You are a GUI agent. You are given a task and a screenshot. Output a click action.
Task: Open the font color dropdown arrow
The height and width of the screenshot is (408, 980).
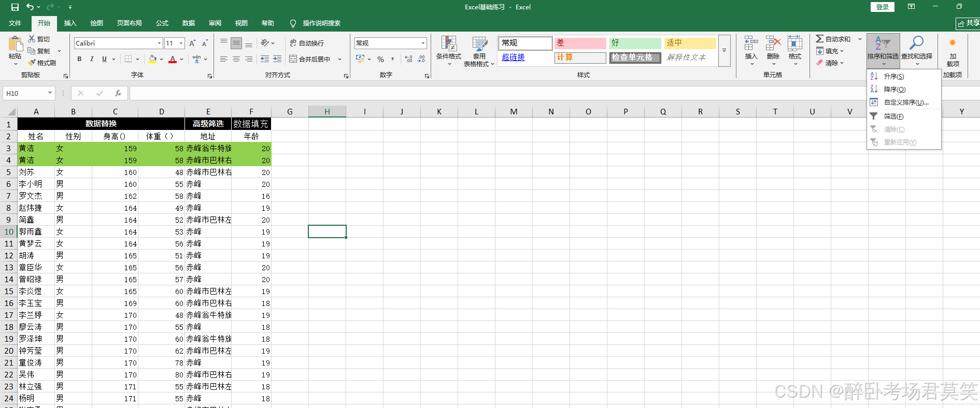(x=181, y=59)
